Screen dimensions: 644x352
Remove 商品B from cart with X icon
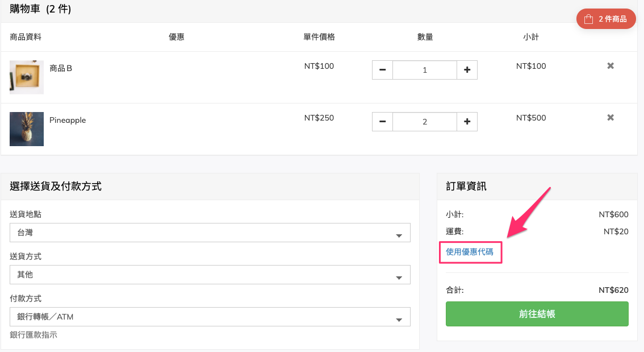point(610,66)
